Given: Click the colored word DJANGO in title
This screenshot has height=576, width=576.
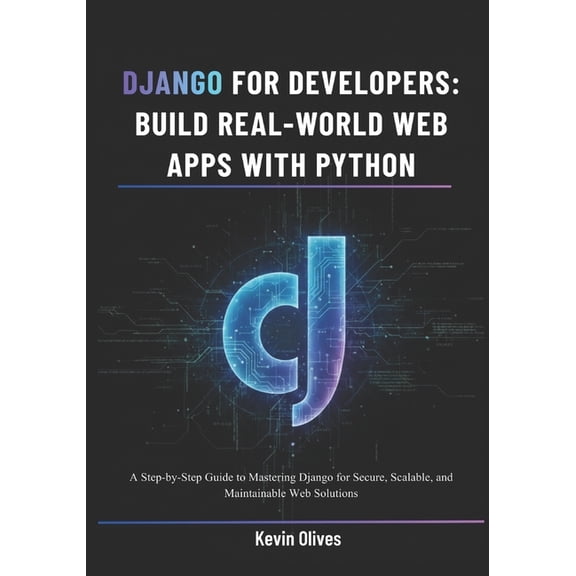Looking at the screenshot, I should [172, 83].
